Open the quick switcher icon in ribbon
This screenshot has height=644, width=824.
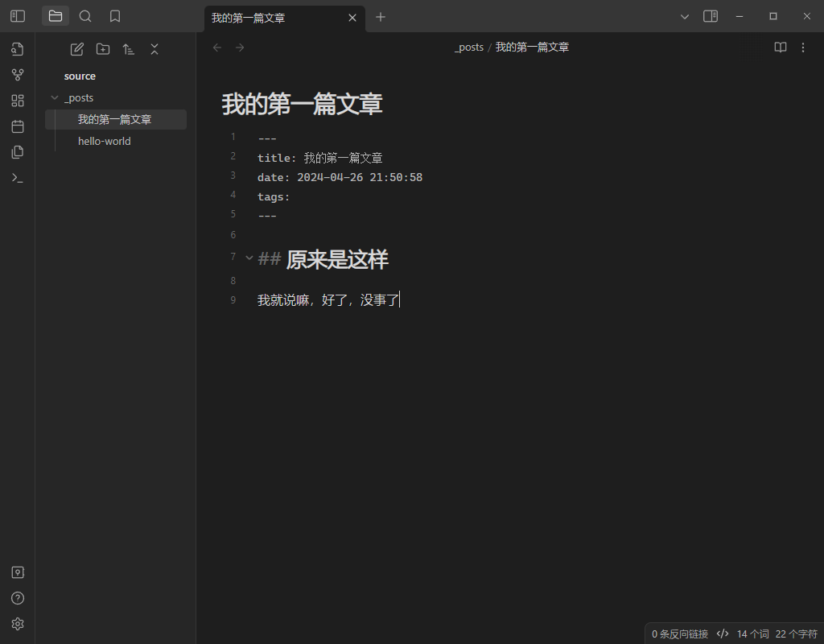[x=18, y=49]
